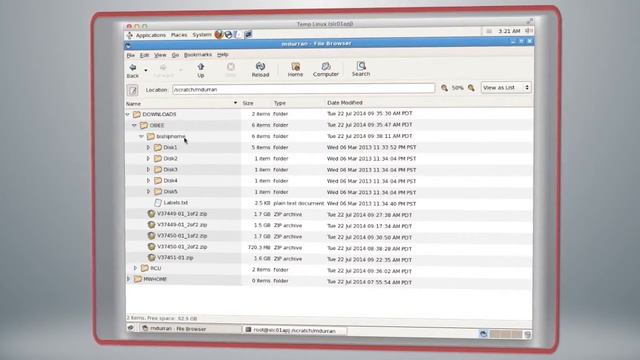This screenshot has height=360, width=640.
Task: Expand the MWHOME folder
Action: 129,279
